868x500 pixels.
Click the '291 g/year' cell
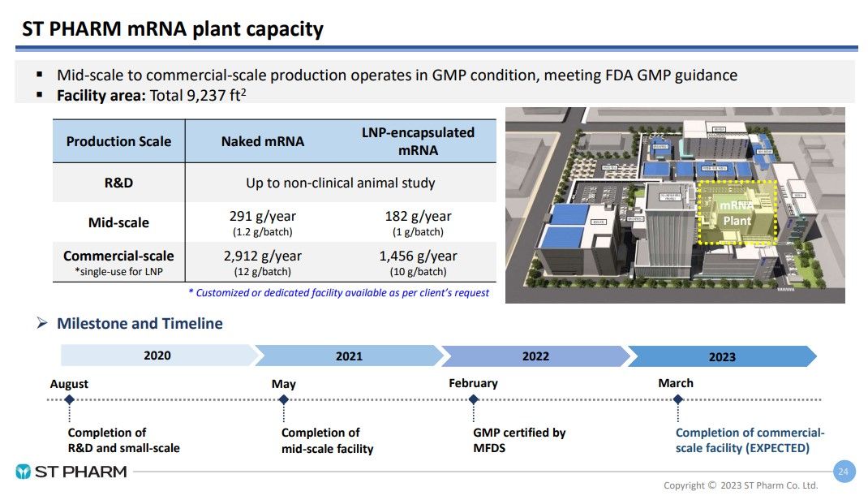tap(262, 216)
